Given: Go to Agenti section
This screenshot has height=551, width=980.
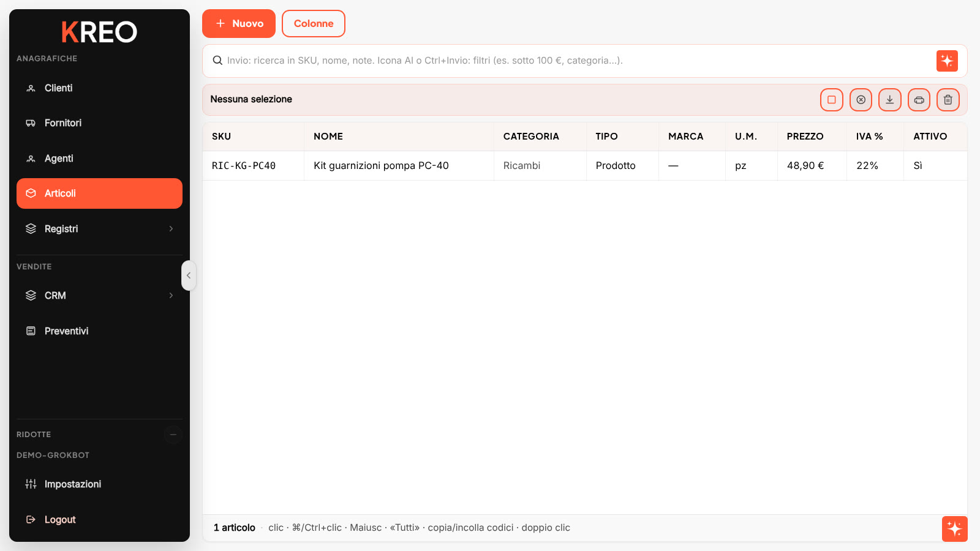Looking at the screenshot, I should [x=99, y=159].
